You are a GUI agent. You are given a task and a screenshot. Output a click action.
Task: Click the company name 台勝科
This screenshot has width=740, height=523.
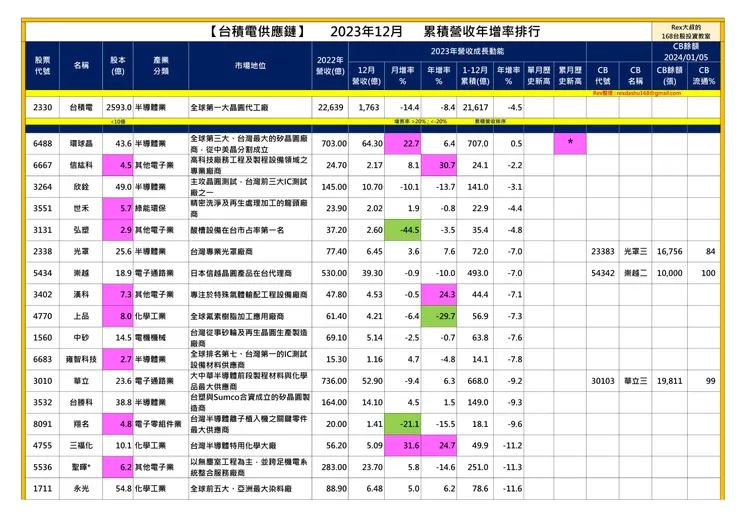(81, 403)
